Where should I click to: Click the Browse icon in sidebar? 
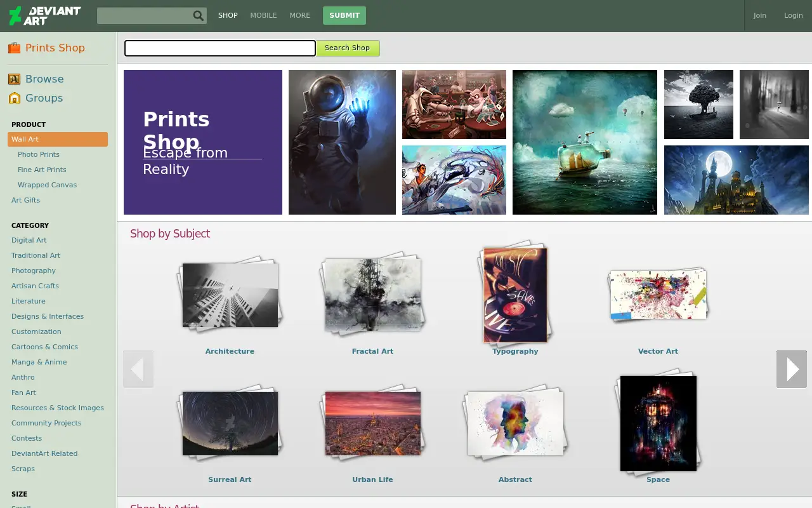14,79
